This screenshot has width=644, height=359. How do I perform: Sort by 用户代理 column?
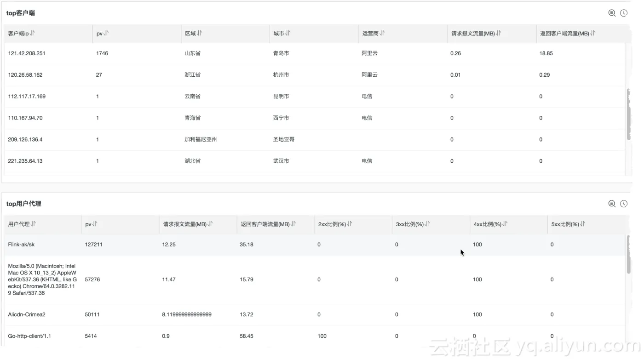pos(33,224)
